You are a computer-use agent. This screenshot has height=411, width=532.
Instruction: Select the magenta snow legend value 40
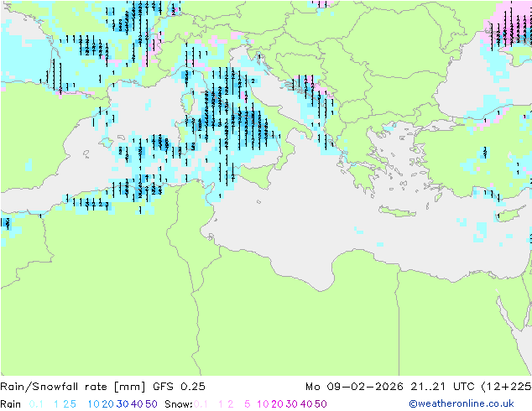306,404
